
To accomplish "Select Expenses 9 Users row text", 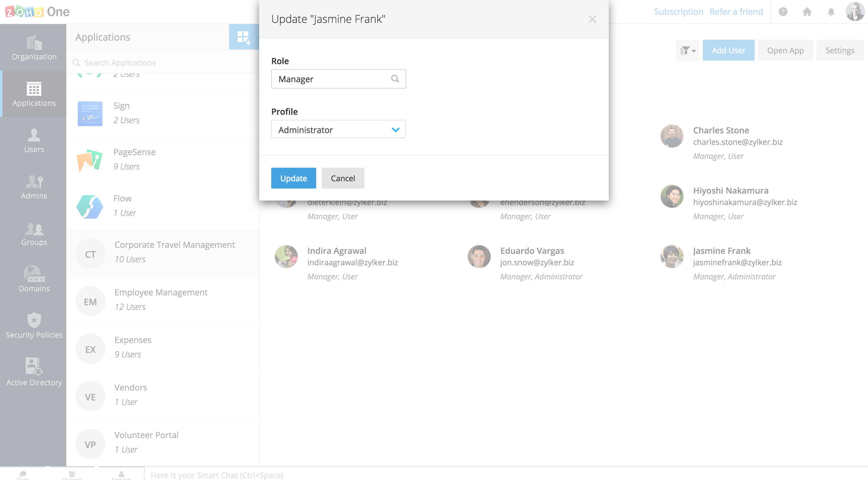I will point(133,347).
